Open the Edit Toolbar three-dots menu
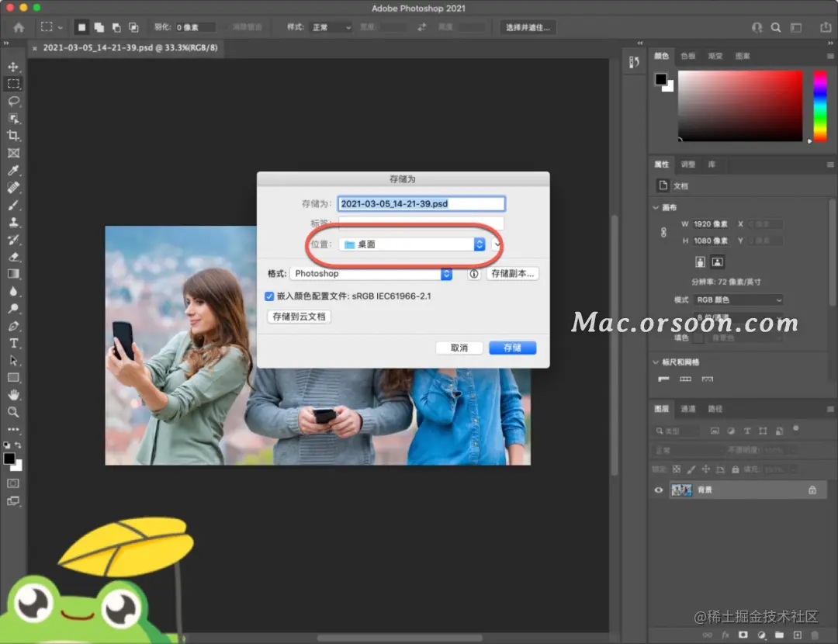Screen dimensions: 838x644 pyautogui.click(x=13, y=429)
